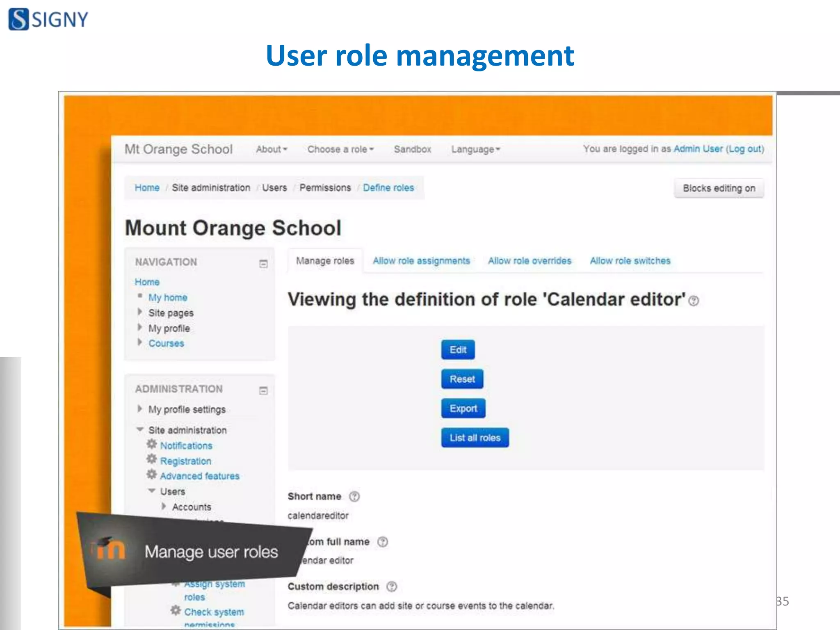This screenshot has width=840, height=630.
Task: Open the Choose a role dropdown
Action: coord(340,149)
